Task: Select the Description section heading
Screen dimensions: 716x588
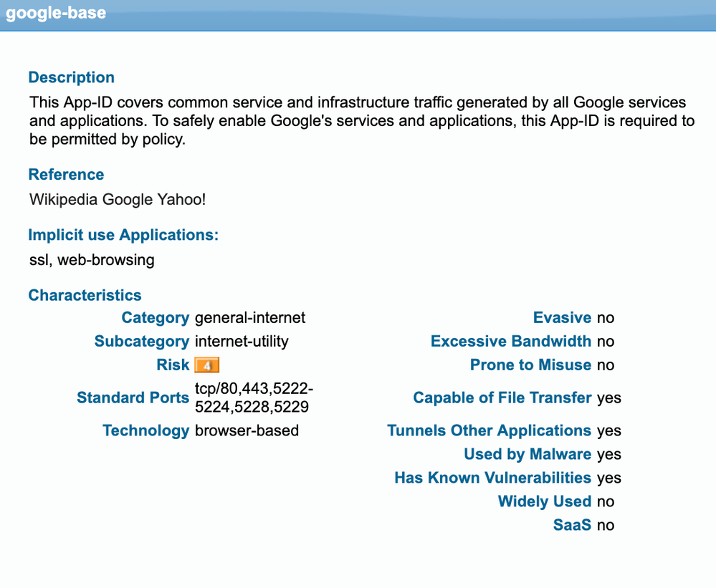Action: click(x=71, y=77)
